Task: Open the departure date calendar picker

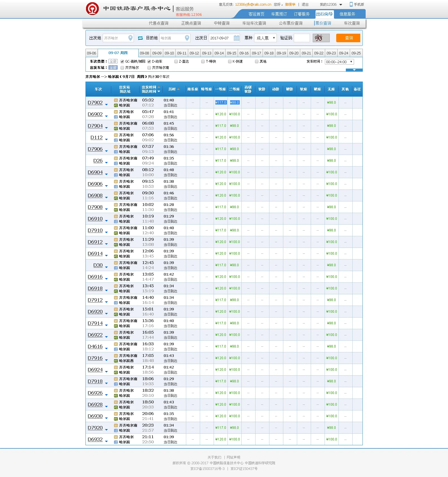Action: coord(236,38)
